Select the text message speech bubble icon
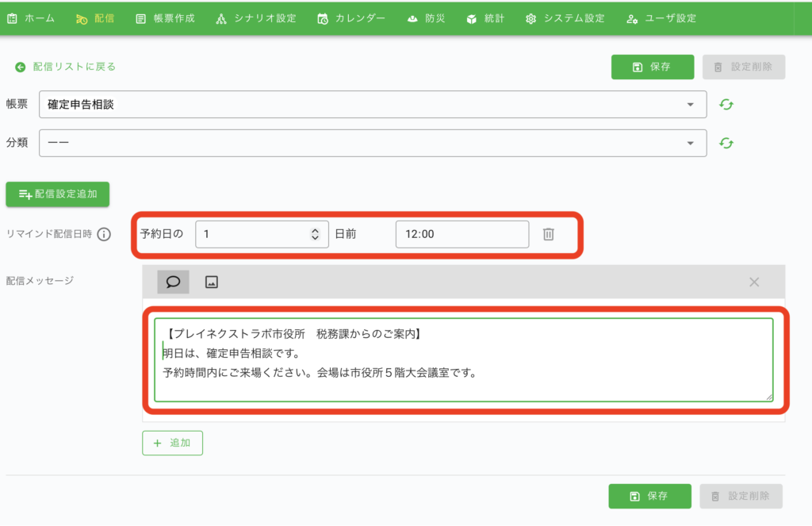 coord(173,282)
